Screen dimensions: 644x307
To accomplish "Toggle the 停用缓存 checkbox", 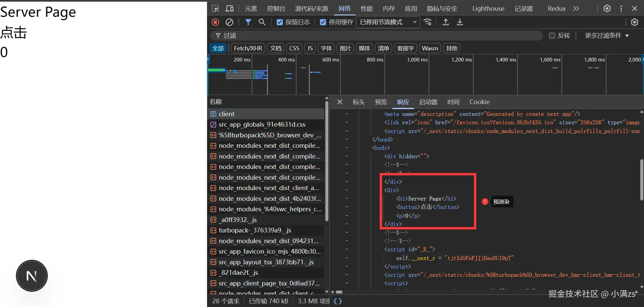I will point(323,22).
